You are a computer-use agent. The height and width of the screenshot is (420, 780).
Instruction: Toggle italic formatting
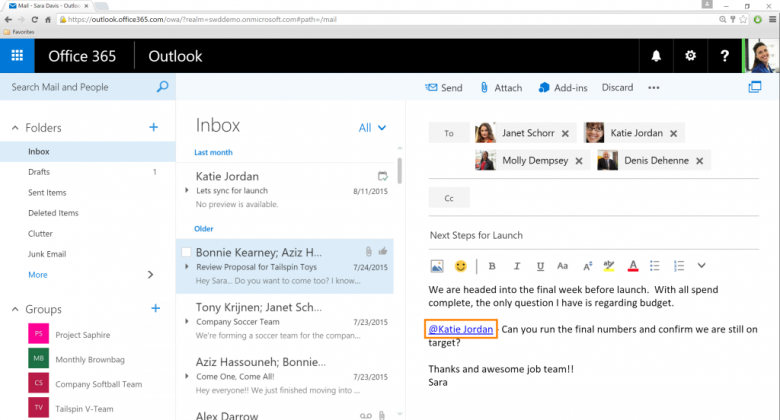point(516,266)
